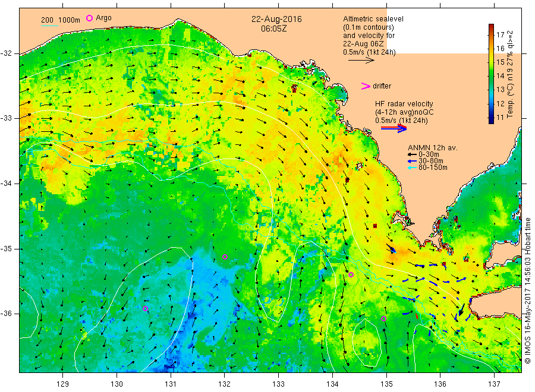Image resolution: width=535 pixels, height=392 pixels.
Task: Click the 12 tick label on the colorbar
Action: point(500,103)
